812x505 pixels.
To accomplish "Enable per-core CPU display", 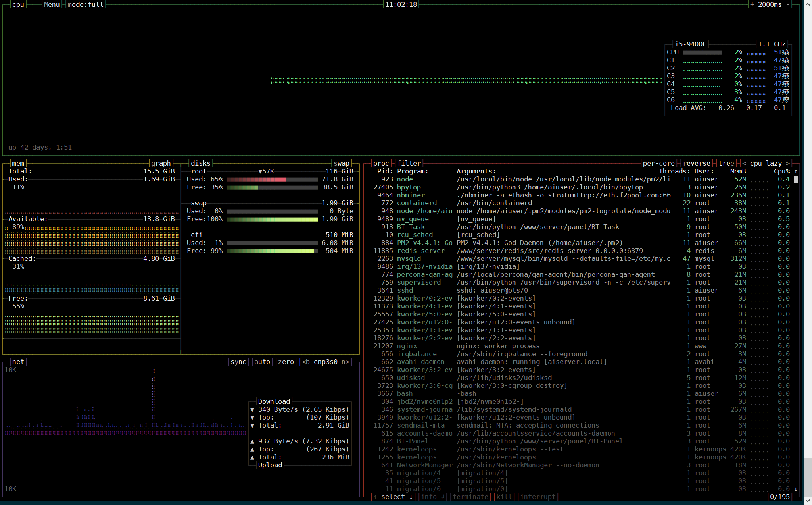I will point(658,163).
